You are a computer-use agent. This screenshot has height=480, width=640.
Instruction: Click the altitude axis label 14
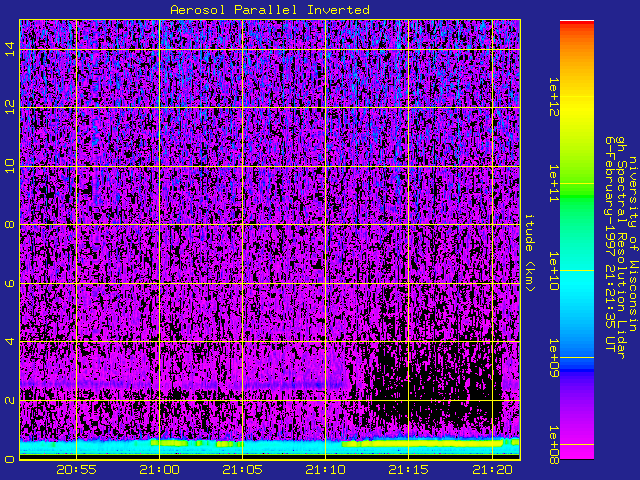point(10,49)
